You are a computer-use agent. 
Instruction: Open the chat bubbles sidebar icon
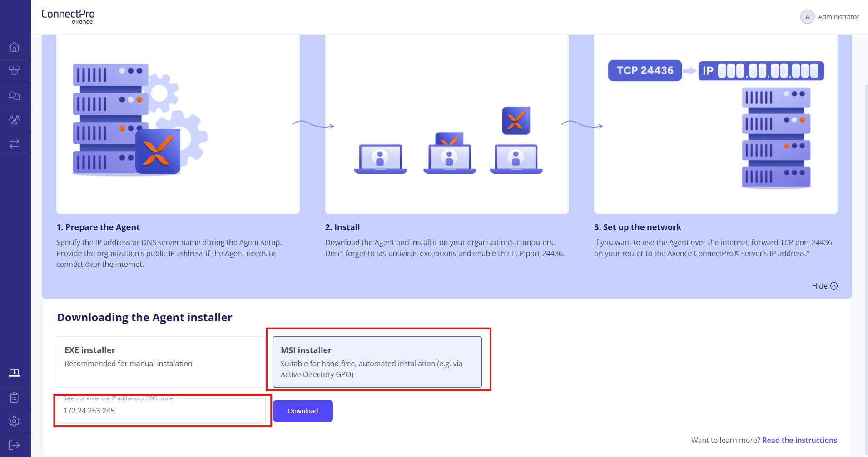[x=15, y=95]
